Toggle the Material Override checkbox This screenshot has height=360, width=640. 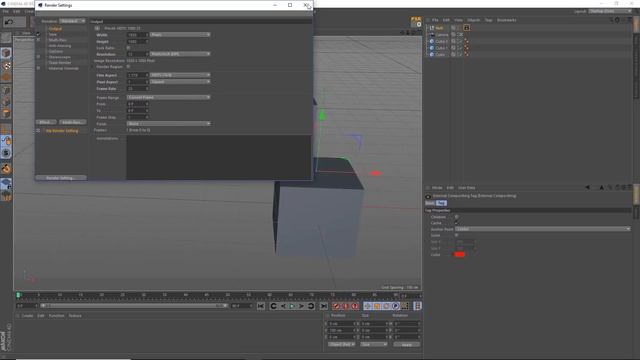tap(38, 68)
